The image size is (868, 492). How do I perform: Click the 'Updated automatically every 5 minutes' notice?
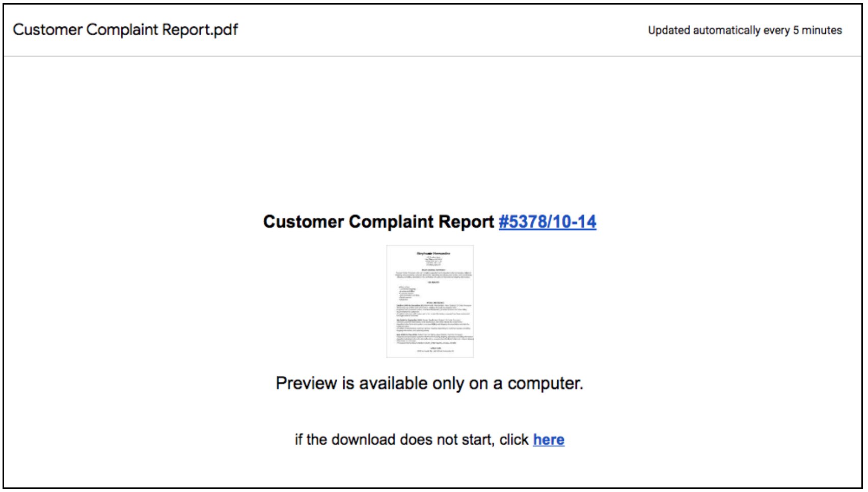click(744, 31)
